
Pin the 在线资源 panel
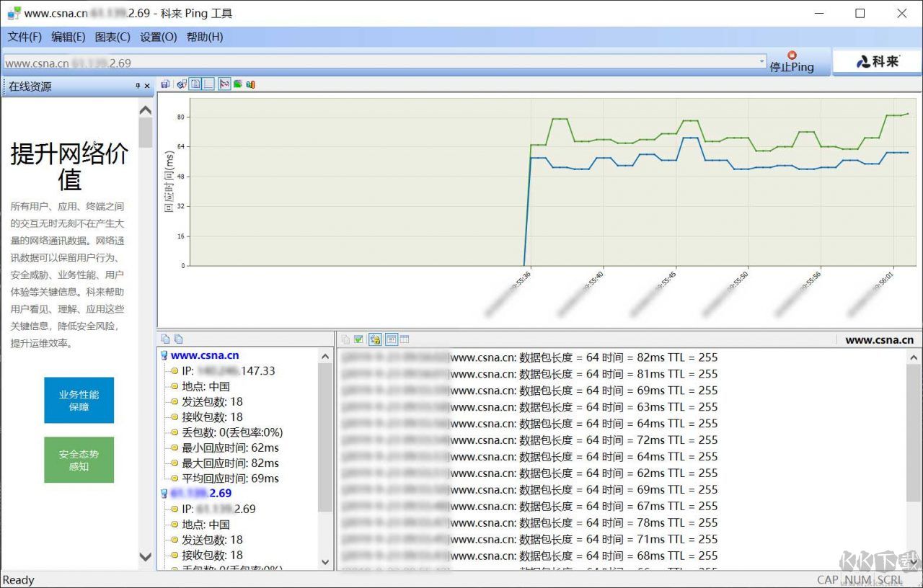(x=138, y=86)
